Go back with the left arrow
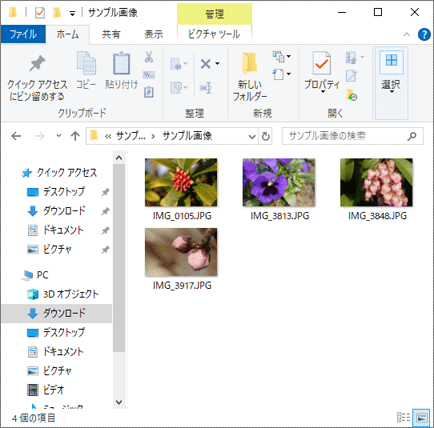This screenshot has height=428, width=434. [x=16, y=136]
